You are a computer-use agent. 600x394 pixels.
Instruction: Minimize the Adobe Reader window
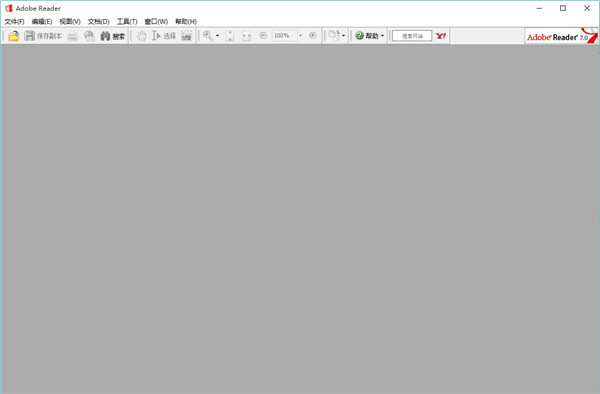pyautogui.click(x=540, y=8)
